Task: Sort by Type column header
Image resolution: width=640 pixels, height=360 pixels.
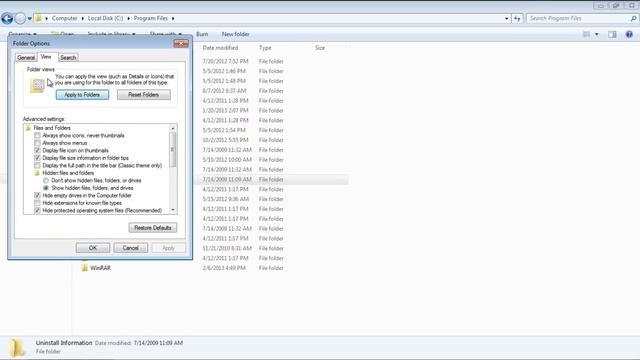Action: [265, 48]
